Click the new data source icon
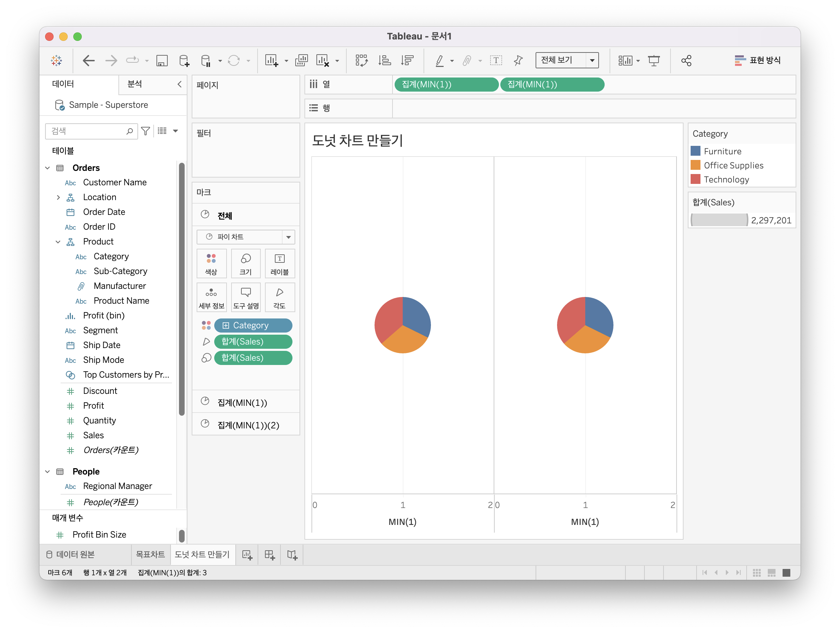The width and height of the screenshot is (840, 632). (x=184, y=60)
